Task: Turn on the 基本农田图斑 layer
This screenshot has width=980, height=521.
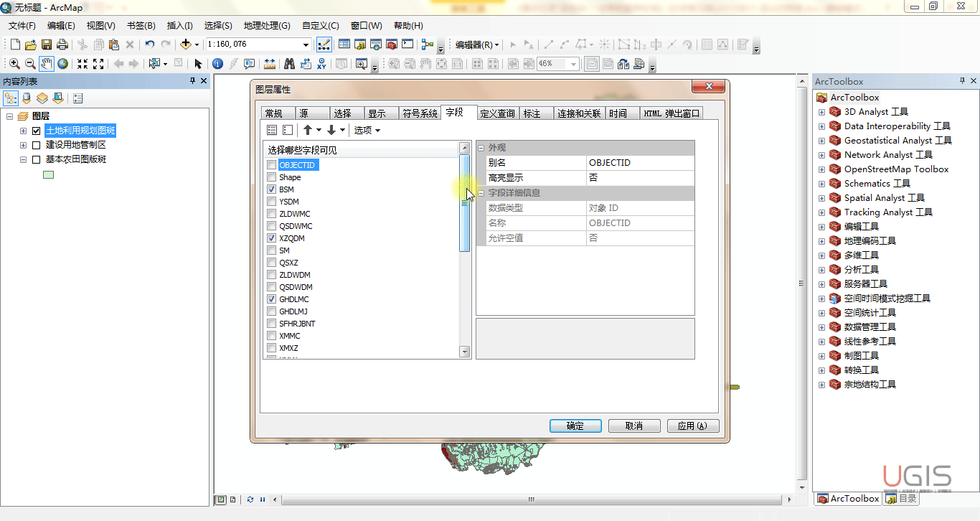Action: (36, 159)
